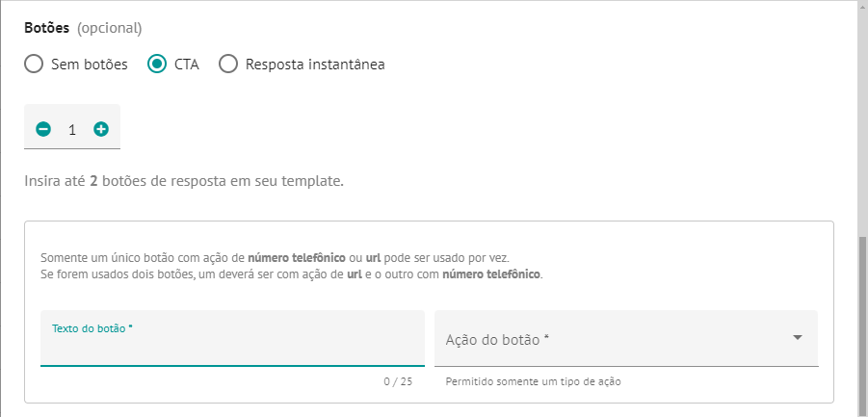The width and height of the screenshot is (868, 417).
Task: Click the 0 / 25 character counter
Action: click(398, 381)
